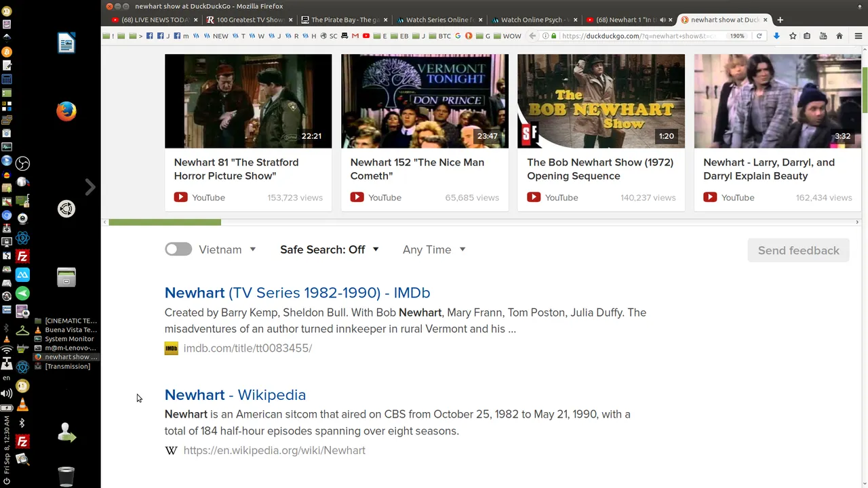
Task: Open the en keyboard layout indicator
Action: point(7,378)
